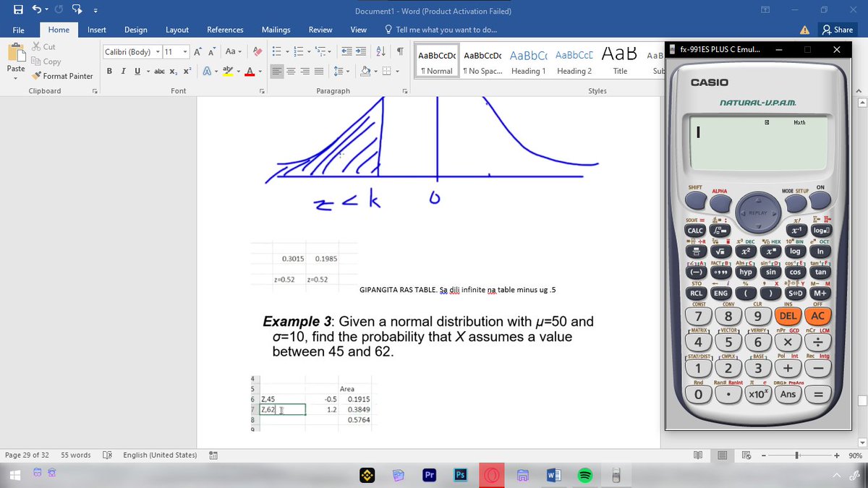Toggle Superscript formatting

pos(187,71)
